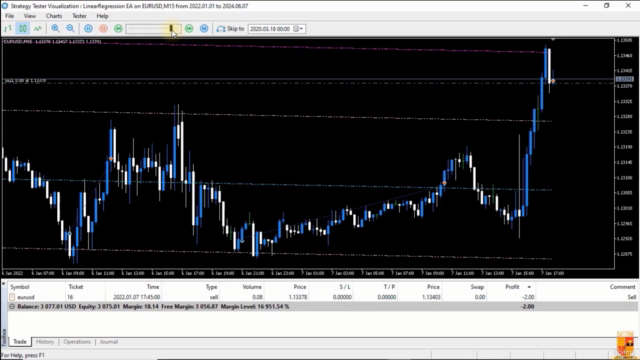This screenshot has height=360, width=640.
Task: Open the File menu
Action: 9,16
